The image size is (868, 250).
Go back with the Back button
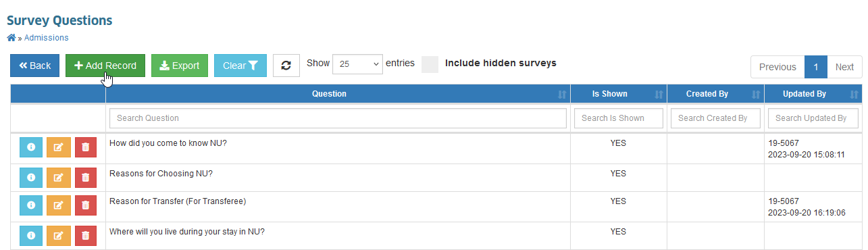[x=34, y=66]
